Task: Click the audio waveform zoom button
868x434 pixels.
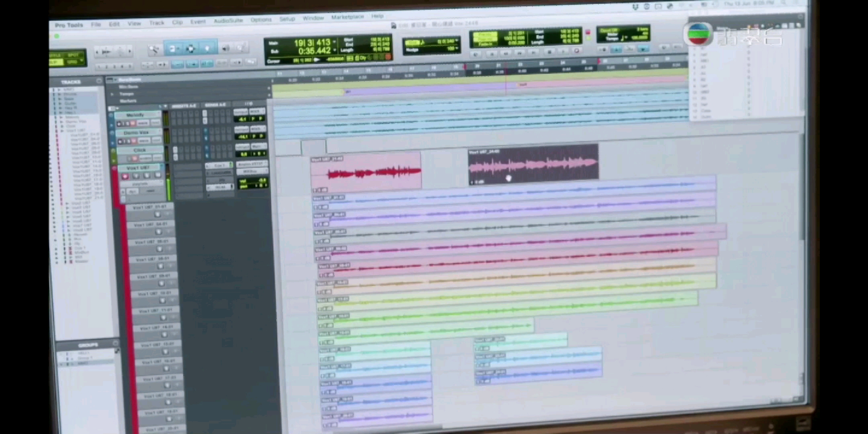Action: click(x=106, y=52)
